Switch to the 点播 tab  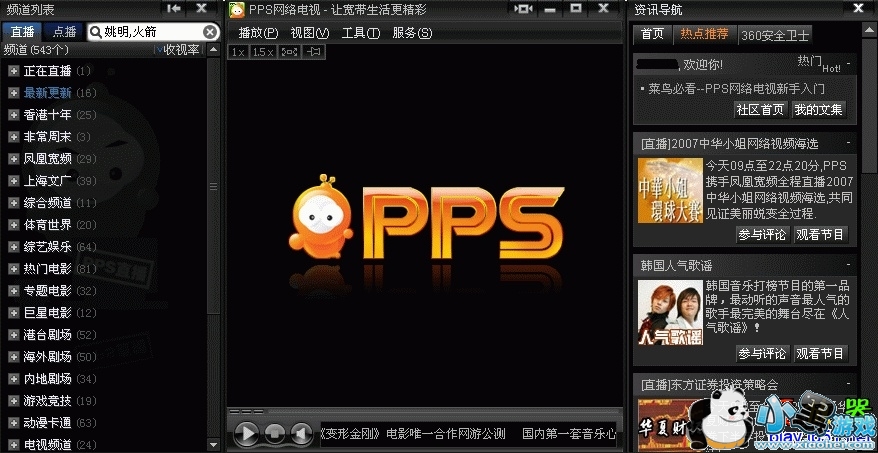64,32
